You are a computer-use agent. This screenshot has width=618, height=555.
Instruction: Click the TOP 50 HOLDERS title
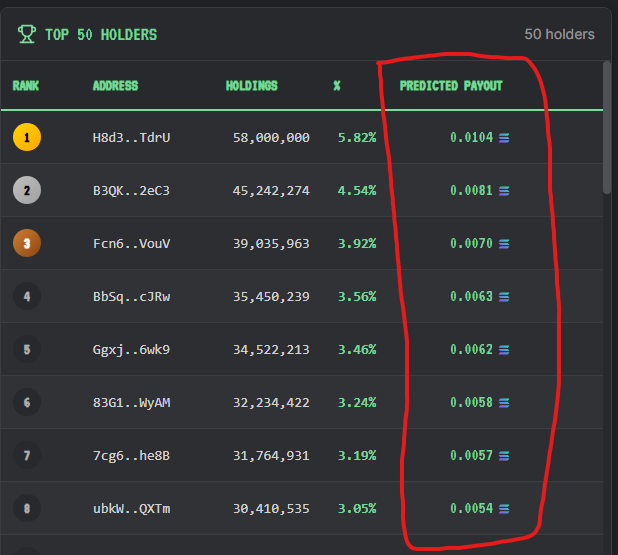(101, 35)
